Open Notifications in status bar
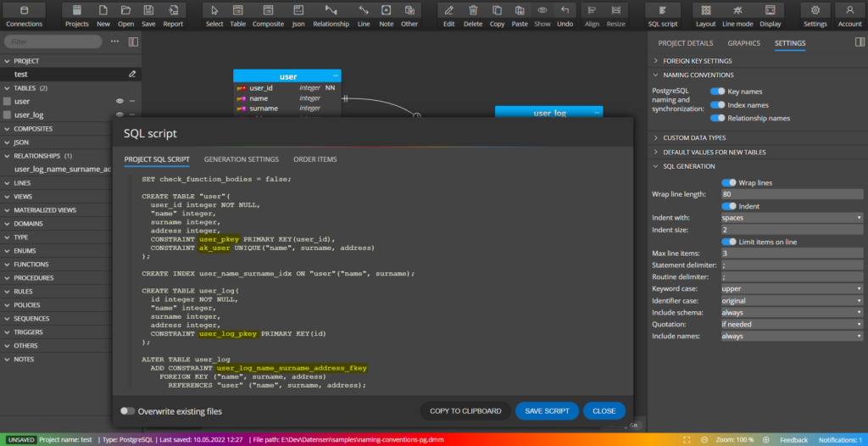 point(840,439)
